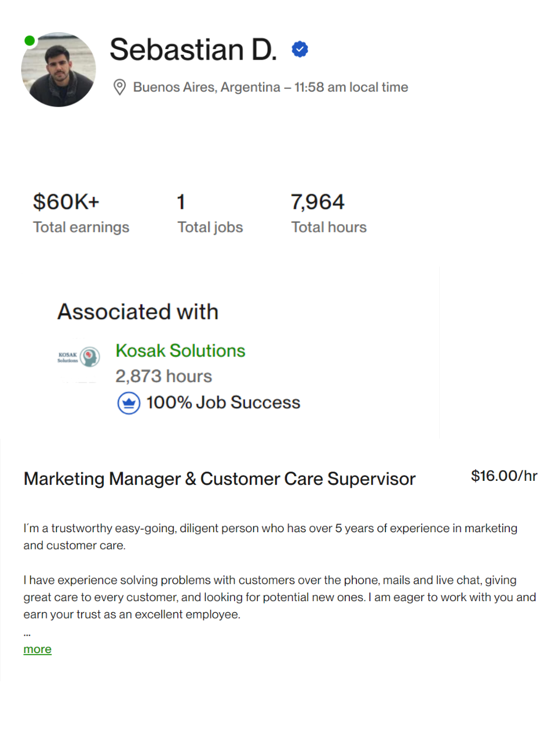Click the Marketing Manager & Customer Care Supervisor title
This screenshot has width=560, height=747.
pos(219,479)
